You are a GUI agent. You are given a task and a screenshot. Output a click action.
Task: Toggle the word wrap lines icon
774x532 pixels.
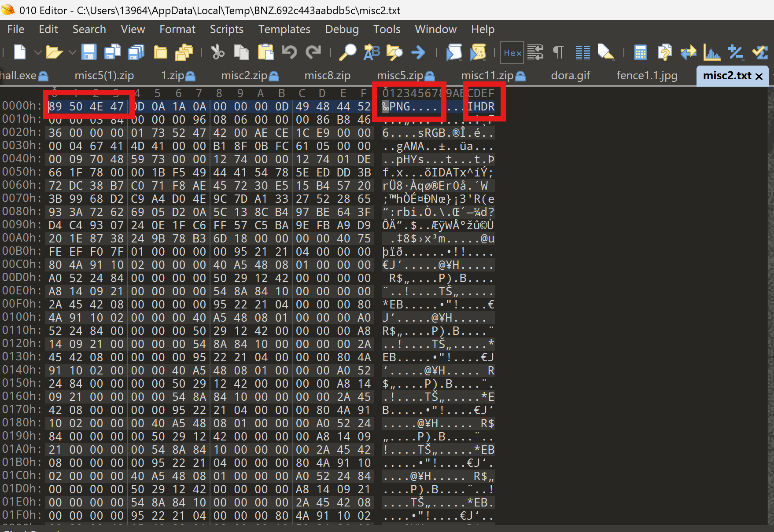coord(535,52)
